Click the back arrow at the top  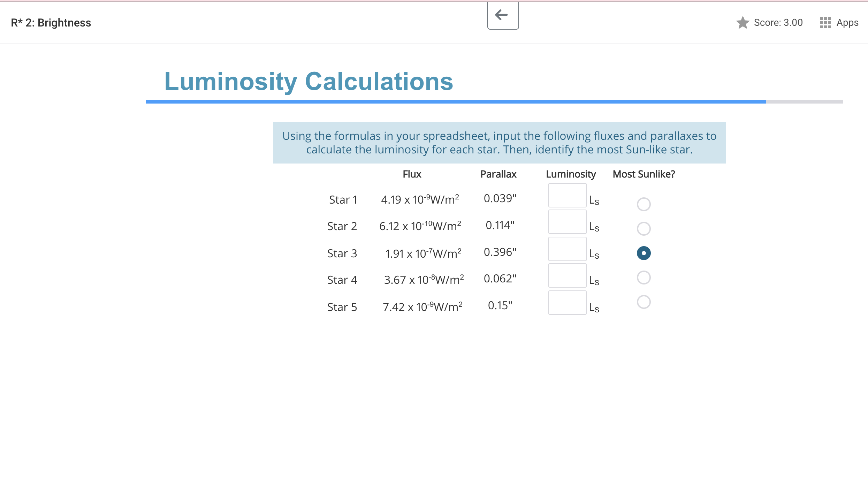502,15
